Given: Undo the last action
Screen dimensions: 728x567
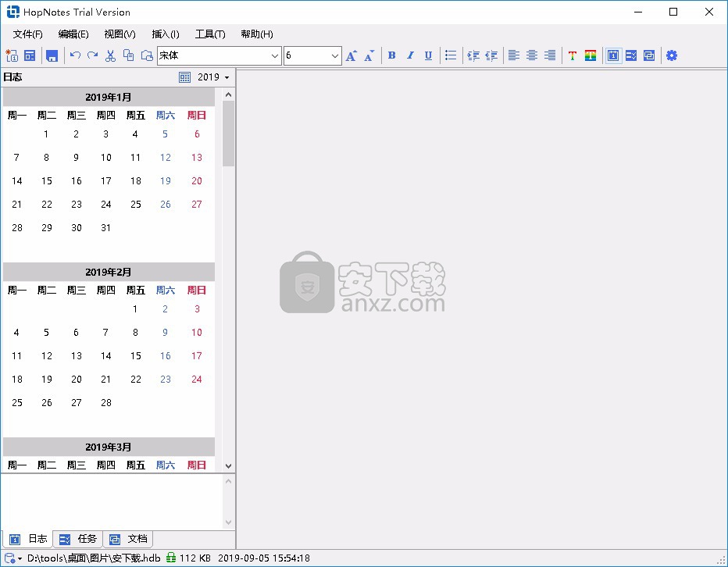Looking at the screenshot, I should click(x=75, y=55).
